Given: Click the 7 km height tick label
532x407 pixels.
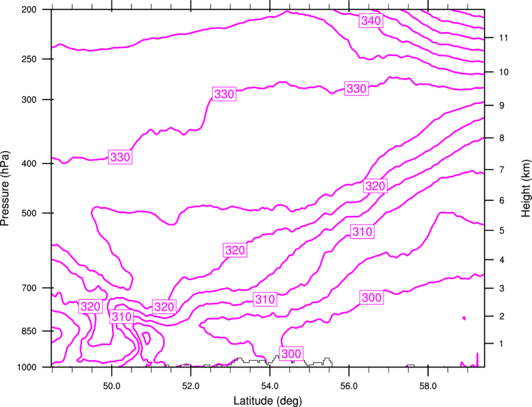Looking at the screenshot, I should tap(502, 170).
